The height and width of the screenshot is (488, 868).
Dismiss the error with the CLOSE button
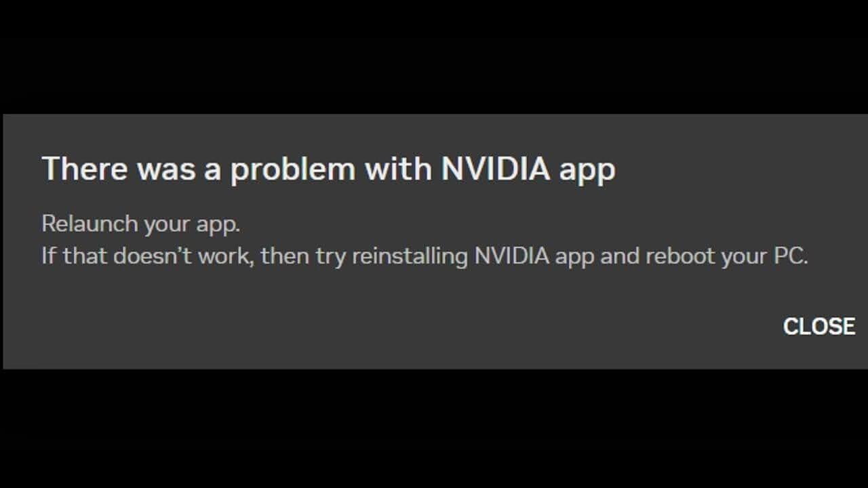(818, 326)
